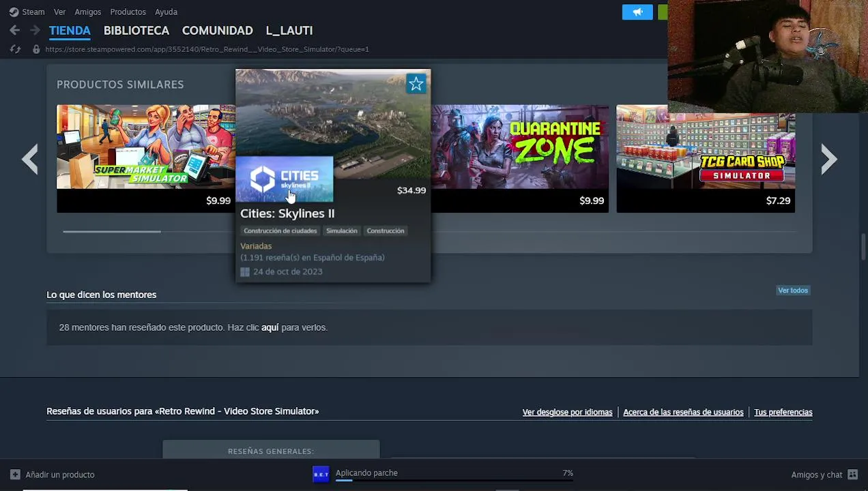This screenshot has height=491, width=868.
Task: Open Ver desglose por idiomas link
Action: click(x=567, y=412)
